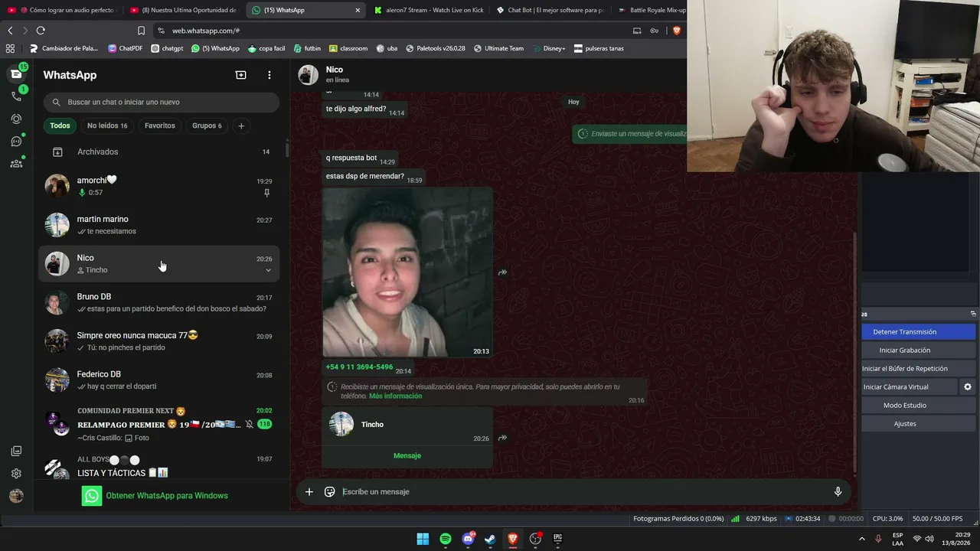The width and height of the screenshot is (980, 551).
Task: Open futbin bookmark
Action: [x=307, y=48]
